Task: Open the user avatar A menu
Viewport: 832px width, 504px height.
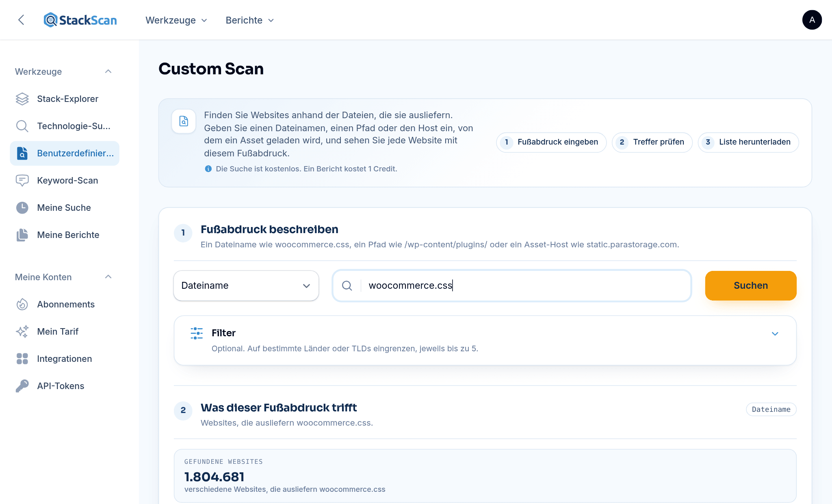Action: [812, 20]
